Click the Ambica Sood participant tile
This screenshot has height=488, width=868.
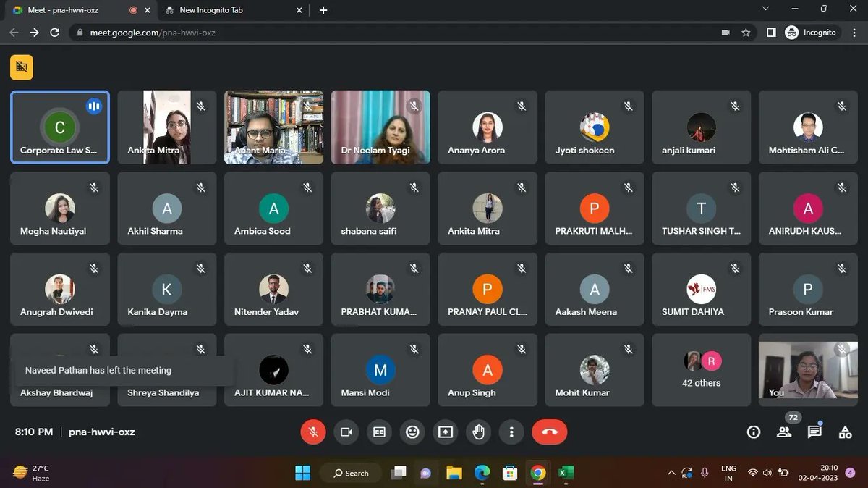point(273,209)
